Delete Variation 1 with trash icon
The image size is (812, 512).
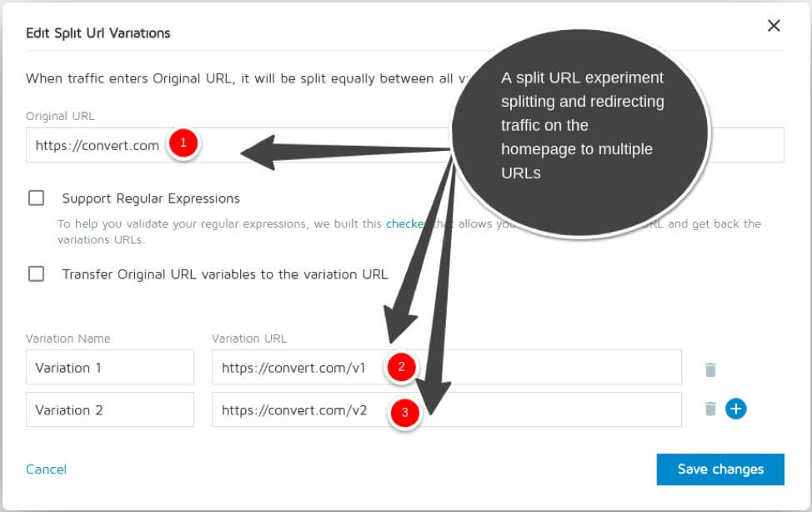pyautogui.click(x=710, y=369)
